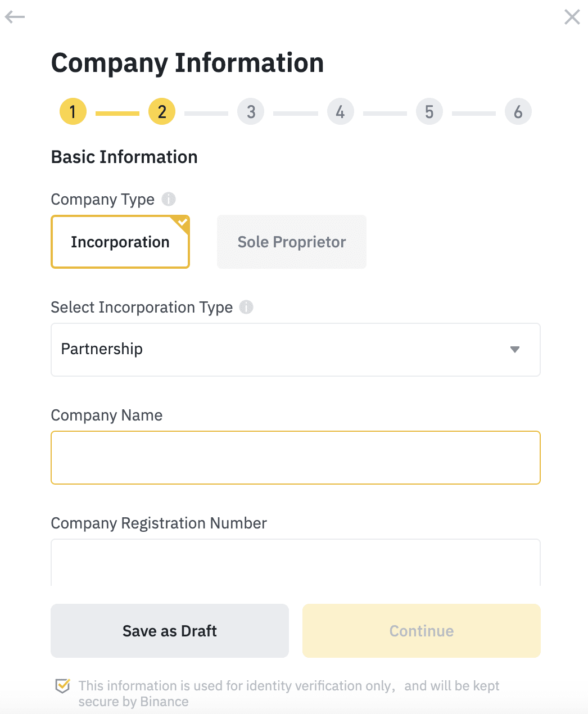Focus the Company Name text field
The height and width of the screenshot is (714, 588).
pos(296,458)
